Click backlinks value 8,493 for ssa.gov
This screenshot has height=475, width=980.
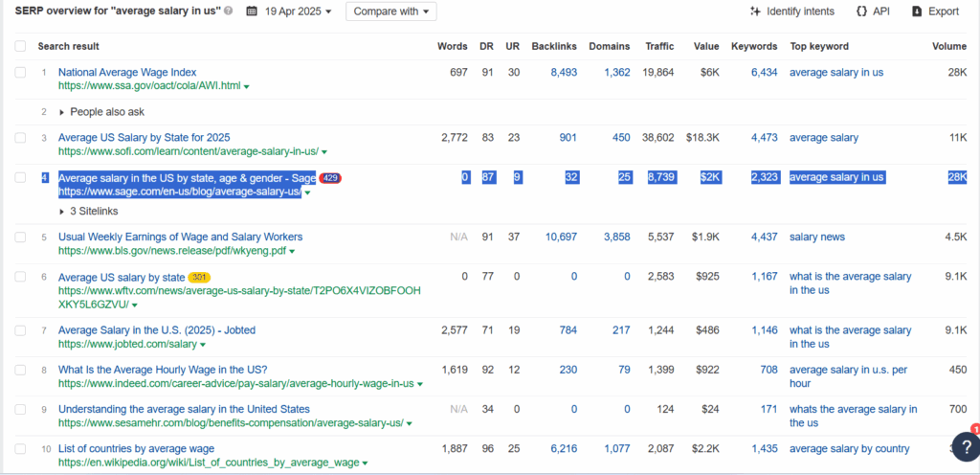(564, 73)
